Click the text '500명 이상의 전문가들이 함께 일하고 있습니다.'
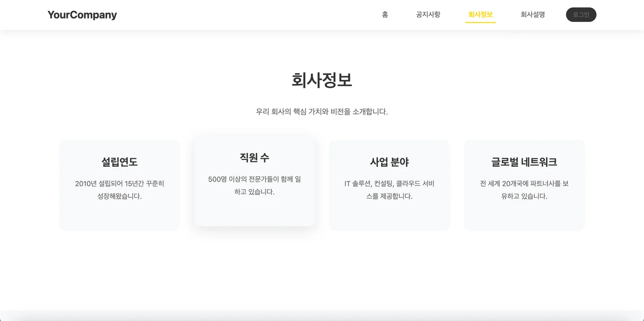The width and height of the screenshot is (644, 321). (254, 186)
